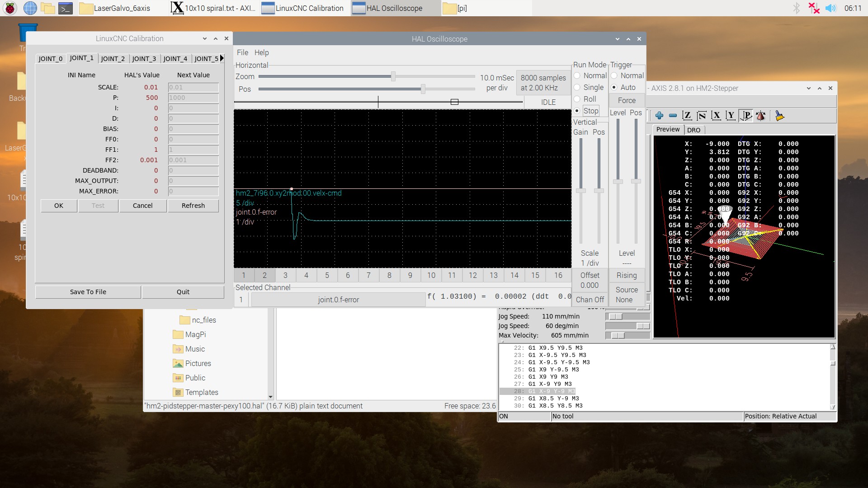Click horizontal Pos slider handle

tap(423, 89)
